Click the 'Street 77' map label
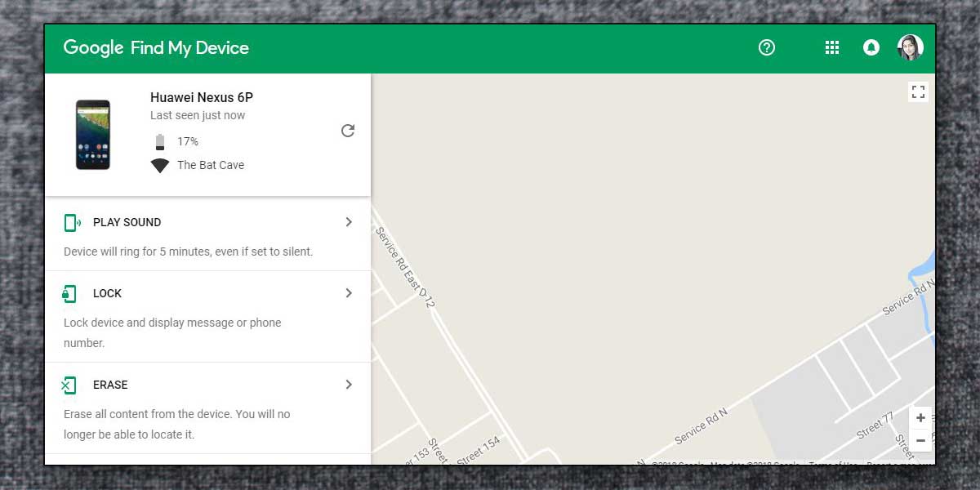Screen dimensions: 980x490 pyautogui.click(x=874, y=425)
